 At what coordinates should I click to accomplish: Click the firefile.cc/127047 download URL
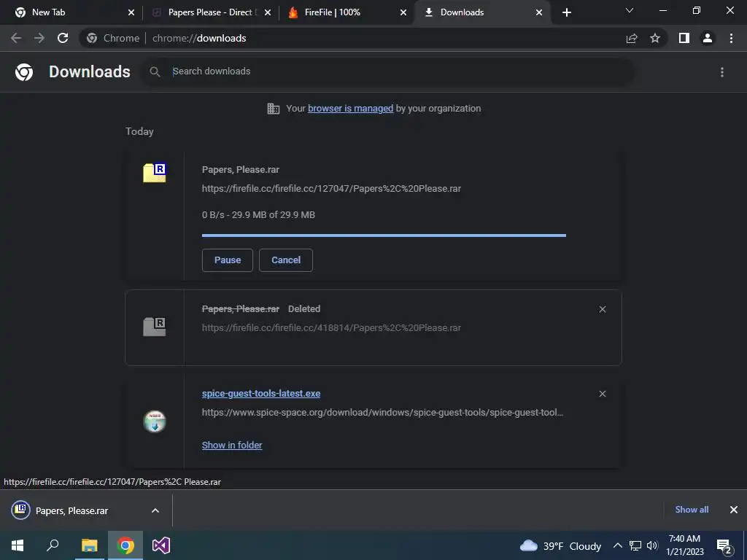pos(332,189)
